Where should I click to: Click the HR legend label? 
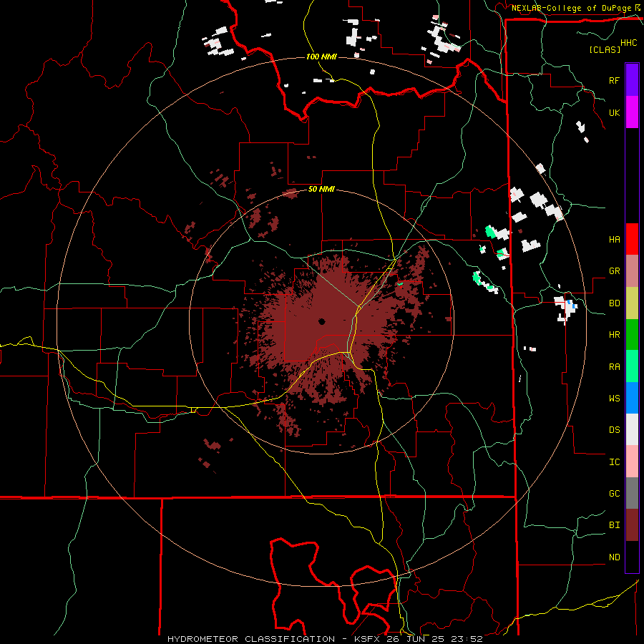(614, 335)
